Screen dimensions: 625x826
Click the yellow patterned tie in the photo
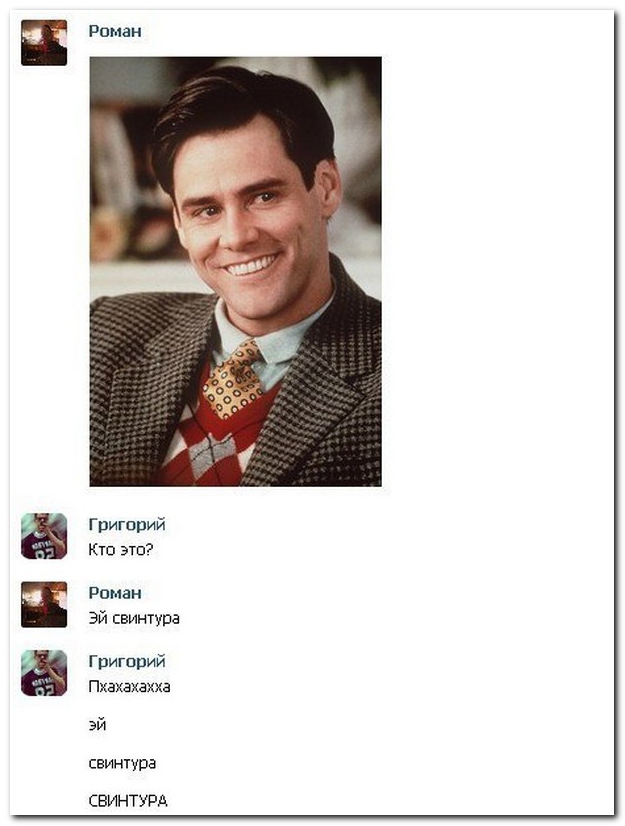click(233, 379)
